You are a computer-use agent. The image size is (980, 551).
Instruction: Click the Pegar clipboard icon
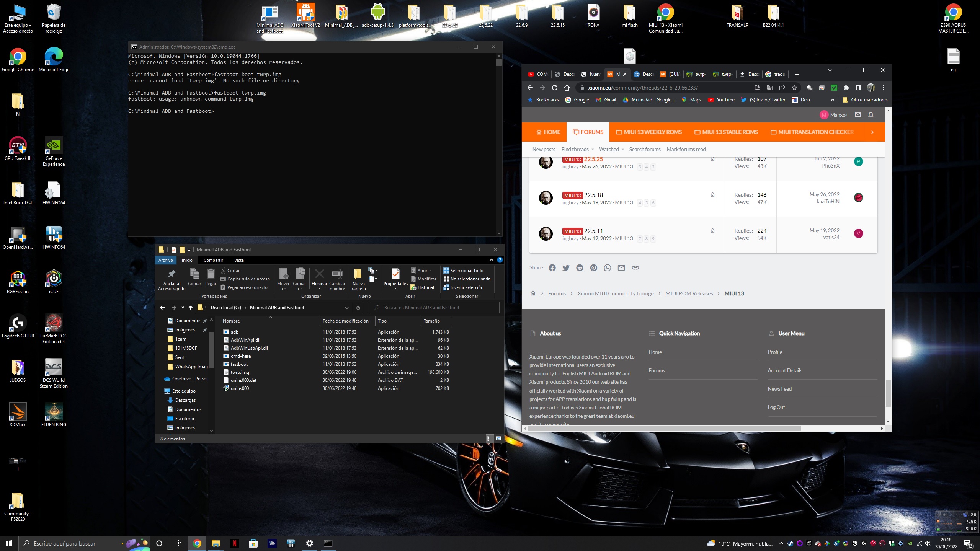[x=211, y=274]
